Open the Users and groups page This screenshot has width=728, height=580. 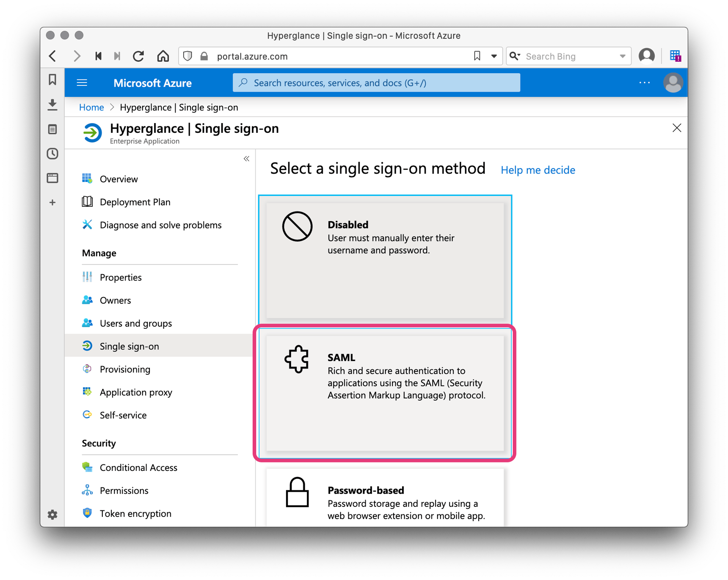coord(135,323)
